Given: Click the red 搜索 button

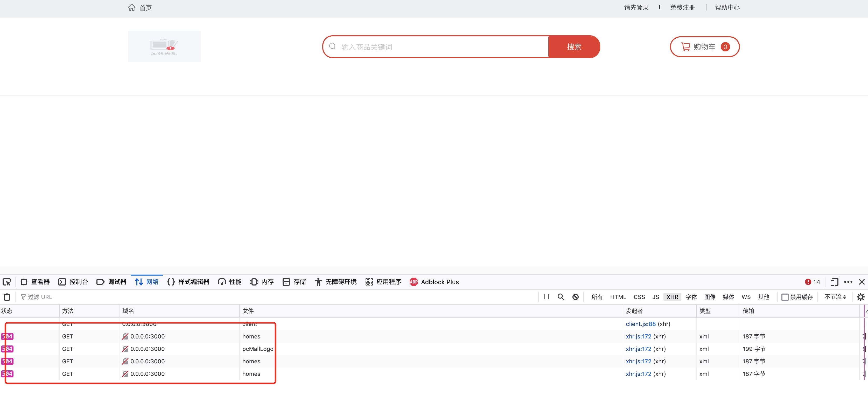Looking at the screenshot, I should click(x=574, y=46).
